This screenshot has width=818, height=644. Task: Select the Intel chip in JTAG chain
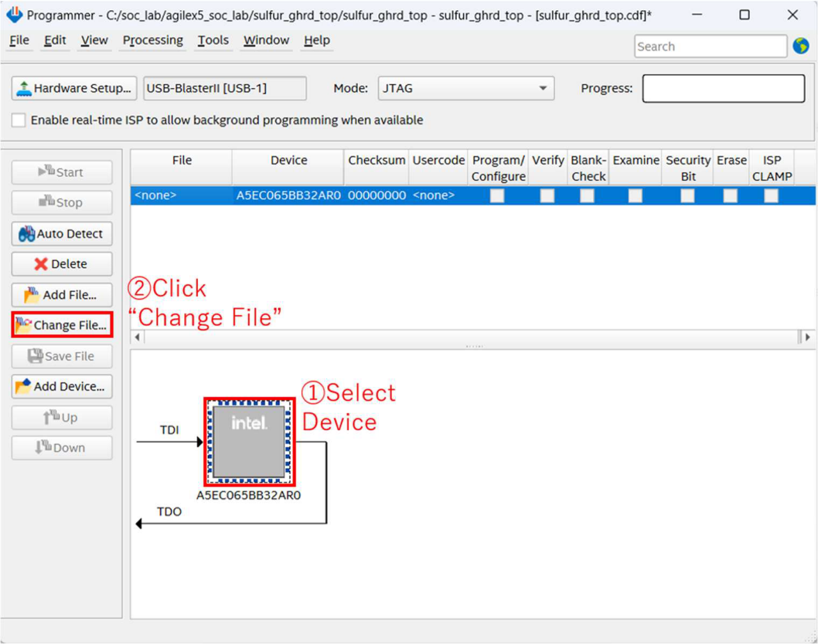pos(249,442)
